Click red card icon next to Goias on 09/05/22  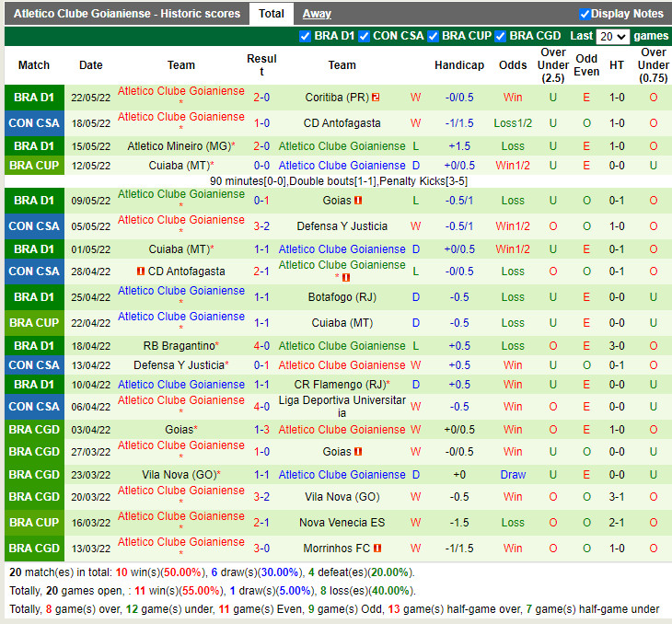(x=358, y=201)
